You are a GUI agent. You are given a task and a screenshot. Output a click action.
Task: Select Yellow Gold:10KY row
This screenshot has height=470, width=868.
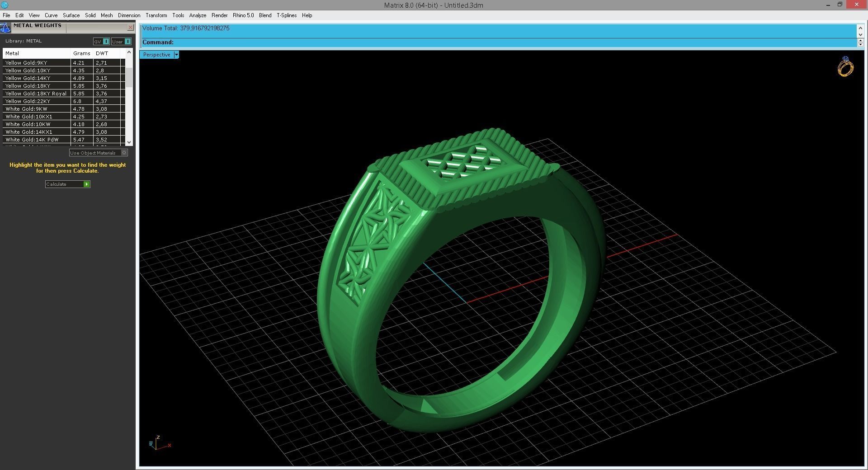pos(64,70)
